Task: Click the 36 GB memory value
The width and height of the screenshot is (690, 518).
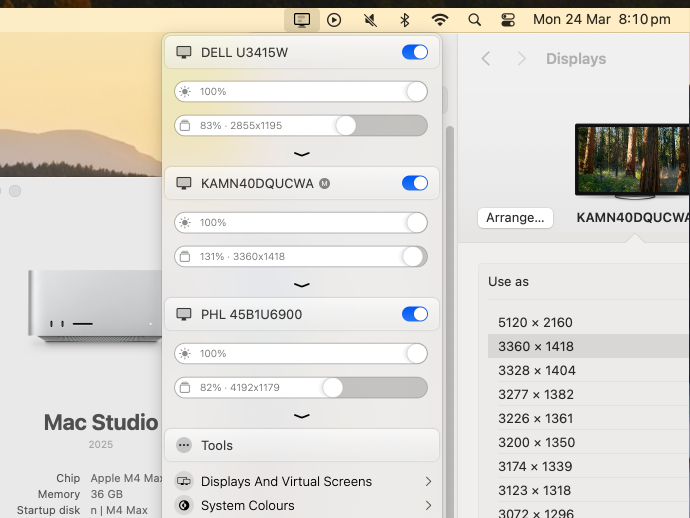Action: pos(106,494)
